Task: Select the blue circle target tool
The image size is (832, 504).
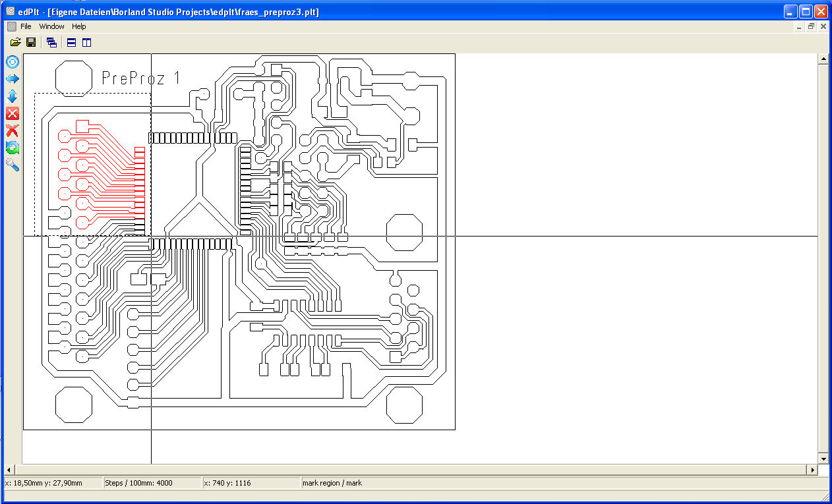Action: [x=13, y=62]
